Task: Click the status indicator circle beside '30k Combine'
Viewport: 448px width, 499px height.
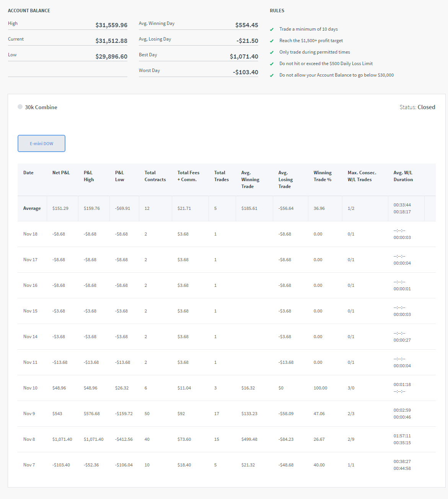Action: [x=20, y=107]
